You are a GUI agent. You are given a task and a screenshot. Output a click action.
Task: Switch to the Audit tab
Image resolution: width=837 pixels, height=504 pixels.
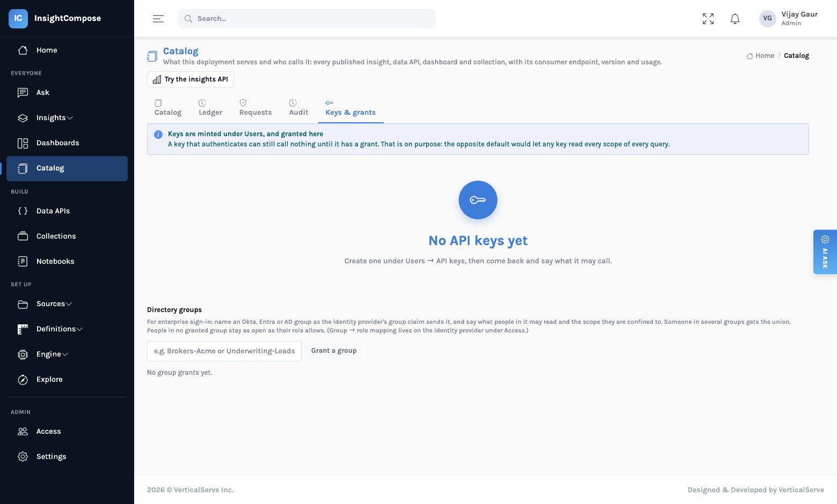[x=298, y=108]
